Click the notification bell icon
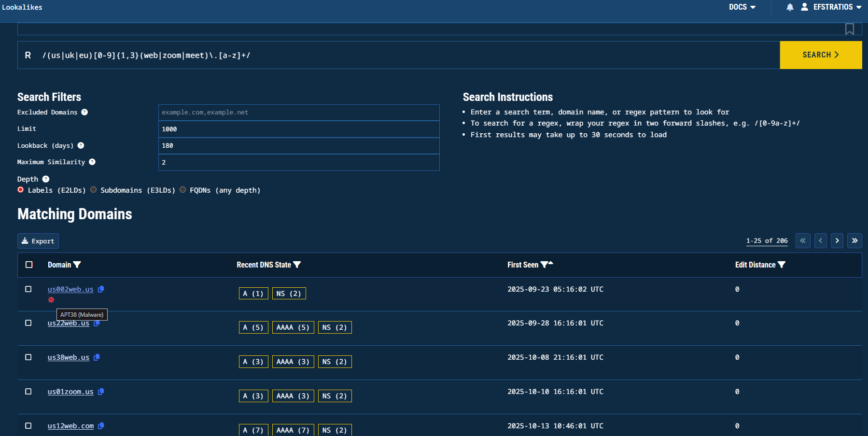868x436 pixels. (x=790, y=7)
